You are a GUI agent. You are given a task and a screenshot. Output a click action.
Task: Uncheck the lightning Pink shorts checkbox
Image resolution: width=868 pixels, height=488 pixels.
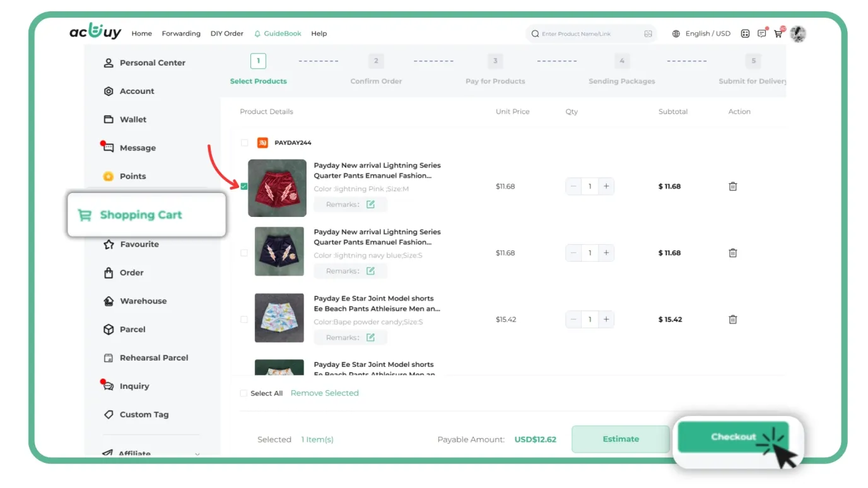point(244,187)
